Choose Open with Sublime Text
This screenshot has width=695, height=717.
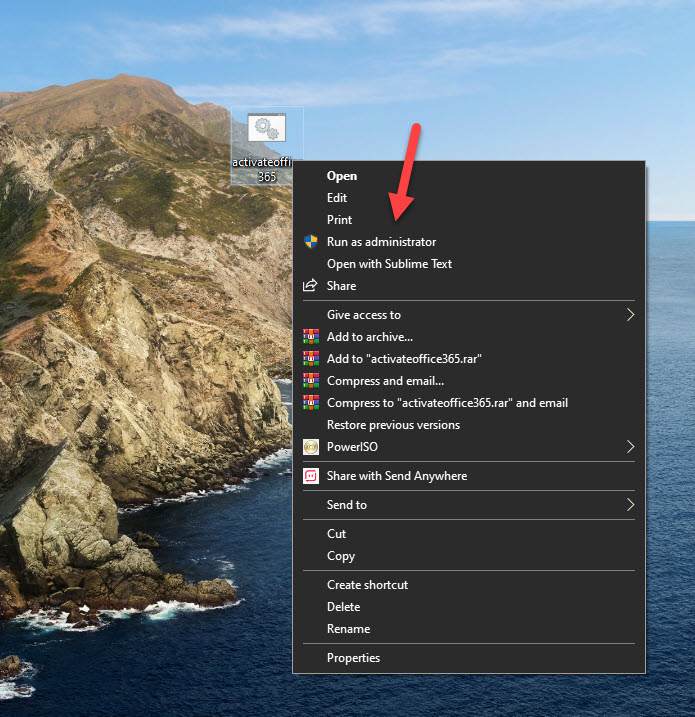(x=389, y=264)
